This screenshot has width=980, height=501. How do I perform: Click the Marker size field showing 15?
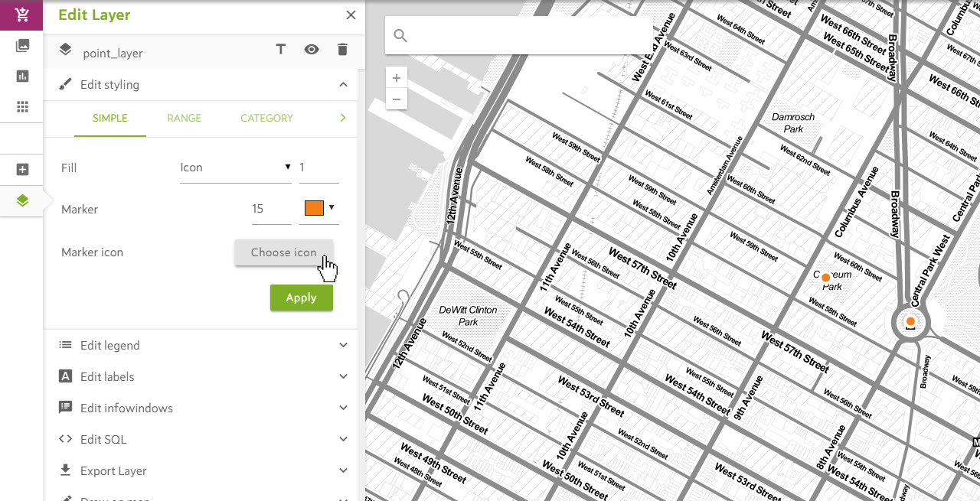(x=271, y=209)
